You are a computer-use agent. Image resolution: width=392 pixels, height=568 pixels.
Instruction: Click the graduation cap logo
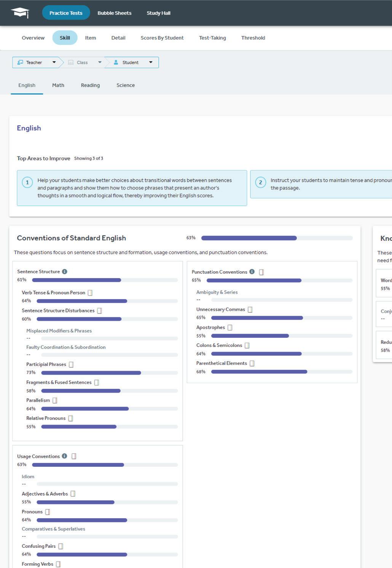pos(20,13)
